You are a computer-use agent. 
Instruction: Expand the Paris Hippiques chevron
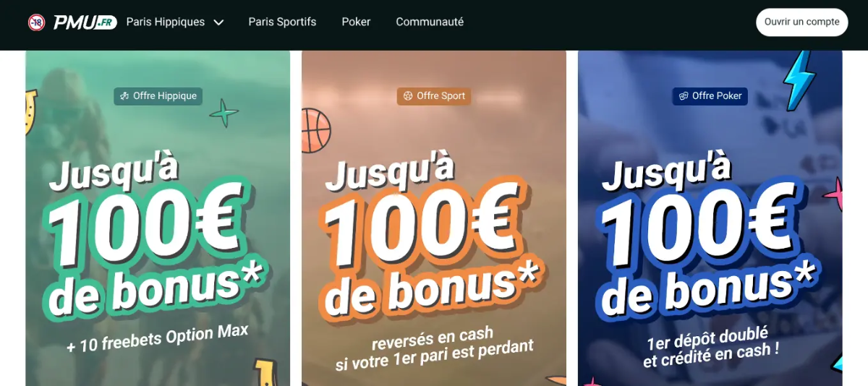point(218,22)
